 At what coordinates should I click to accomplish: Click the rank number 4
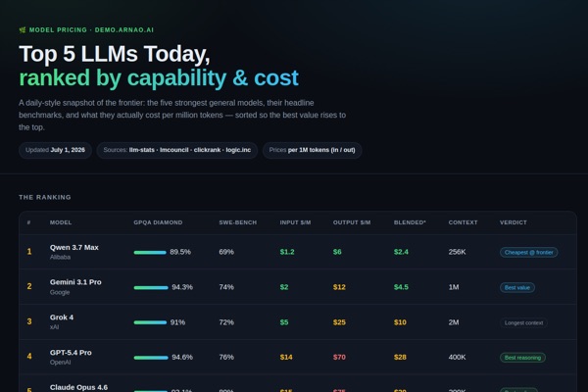pos(29,357)
